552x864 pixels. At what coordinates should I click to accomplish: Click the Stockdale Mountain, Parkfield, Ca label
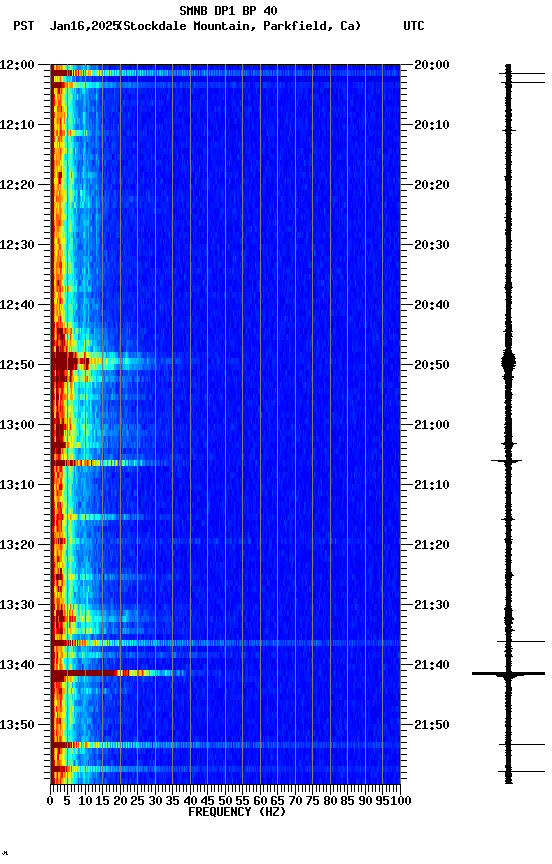tap(241, 26)
